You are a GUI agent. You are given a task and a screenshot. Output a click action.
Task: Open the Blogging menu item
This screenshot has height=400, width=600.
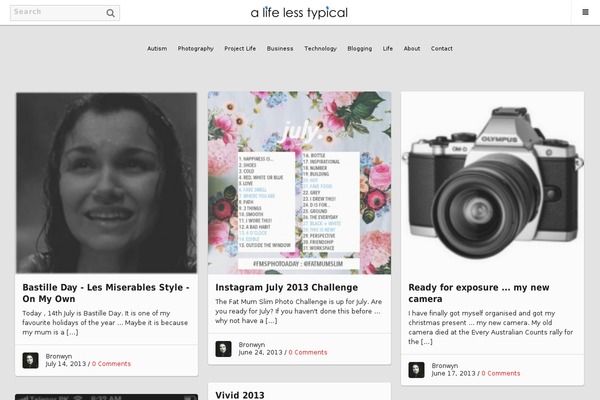(360, 49)
